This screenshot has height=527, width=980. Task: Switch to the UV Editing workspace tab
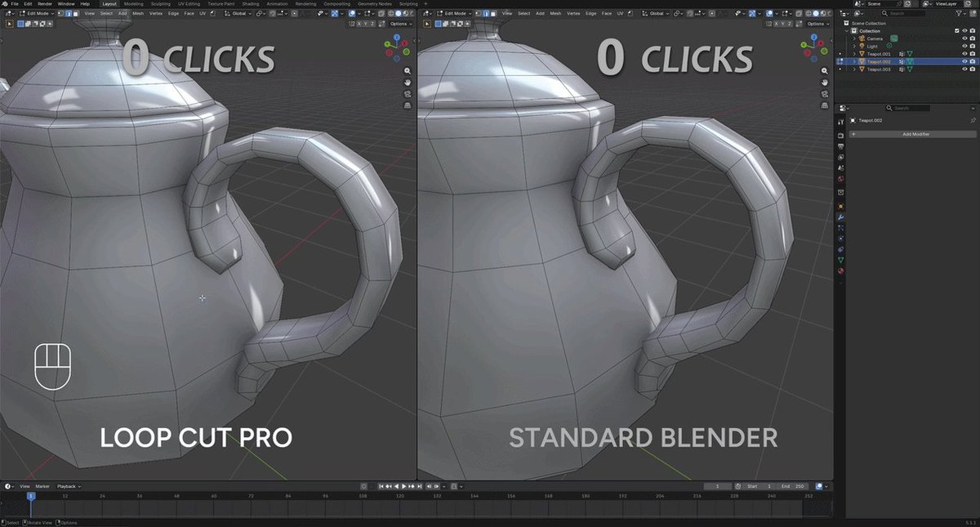(189, 3)
